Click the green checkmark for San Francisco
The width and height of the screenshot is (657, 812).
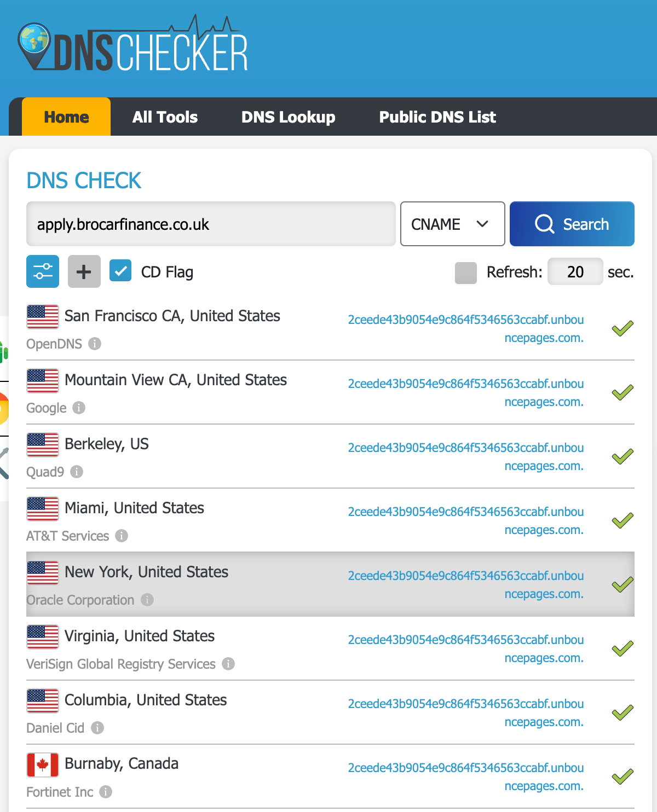(623, 328)
